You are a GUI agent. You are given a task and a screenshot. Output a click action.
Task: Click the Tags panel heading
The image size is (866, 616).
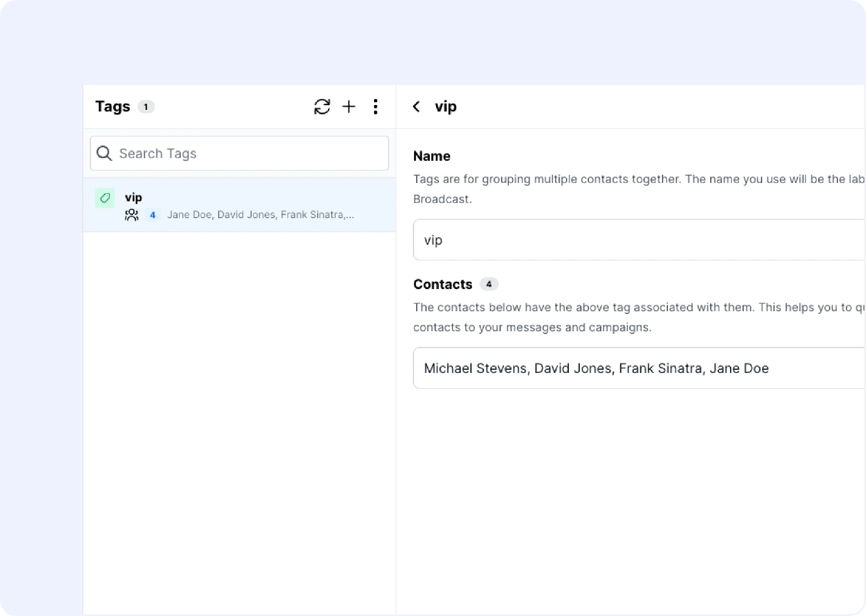[113, 107]
